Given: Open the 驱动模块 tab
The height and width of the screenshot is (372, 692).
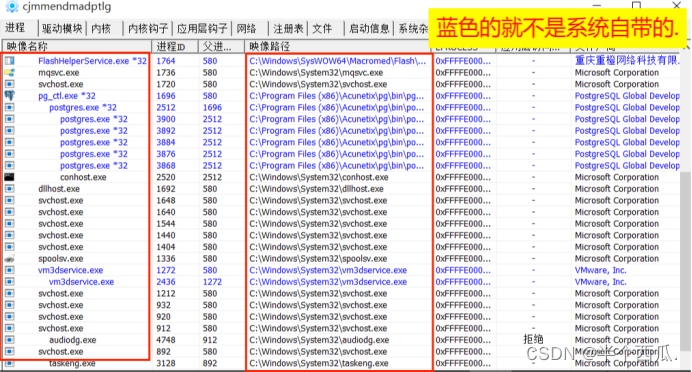Looking at the screenshot, I should coord(62,29).
